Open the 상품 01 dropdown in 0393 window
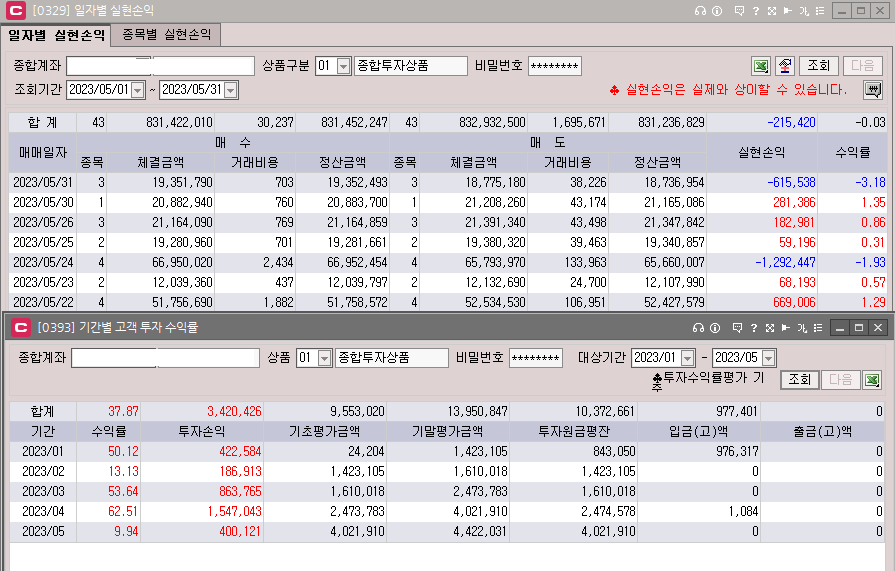The height and width of the screenshot is (571, 895). click(x=324, y=358)
